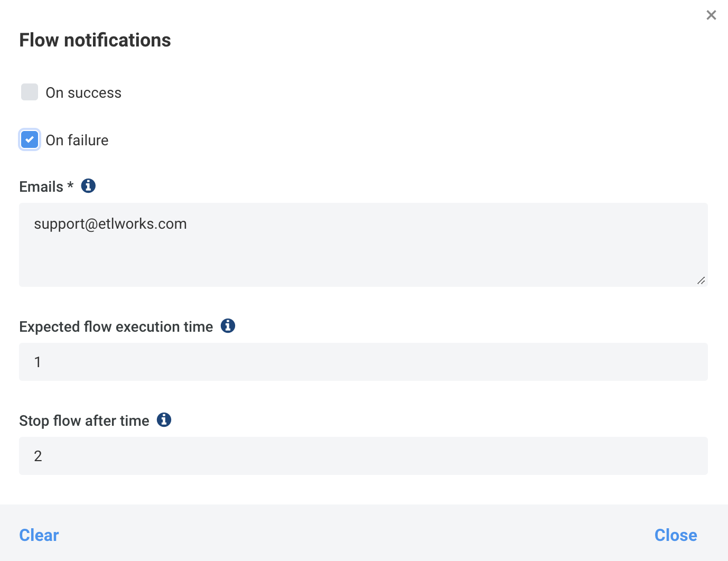Click the Expected flow execution time info icon
728x561 pixels.
[228, 326]
